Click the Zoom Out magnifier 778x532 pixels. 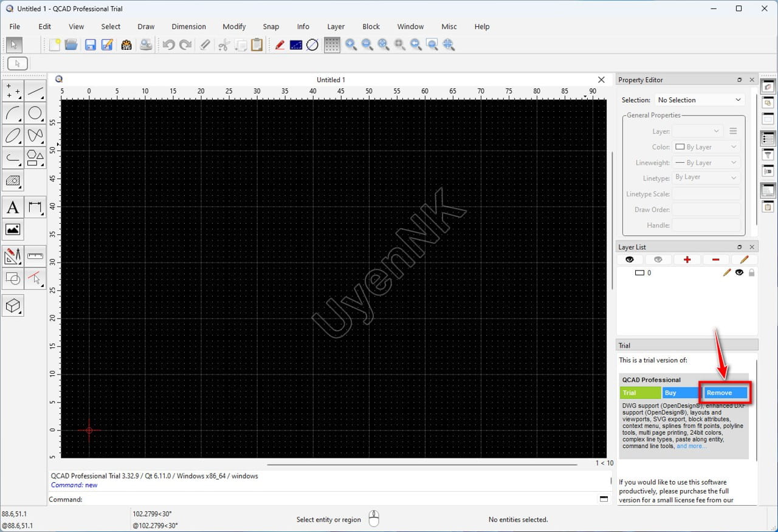367,44
